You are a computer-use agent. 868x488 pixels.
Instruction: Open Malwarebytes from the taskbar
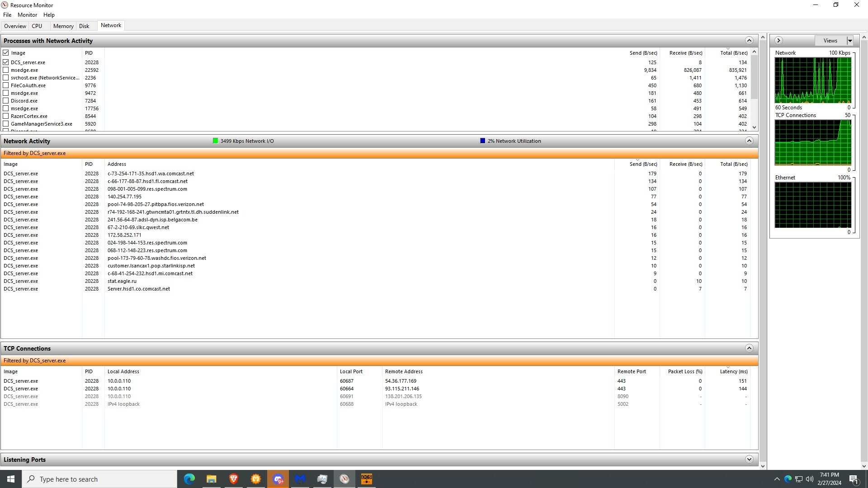[x=300, y=479]
